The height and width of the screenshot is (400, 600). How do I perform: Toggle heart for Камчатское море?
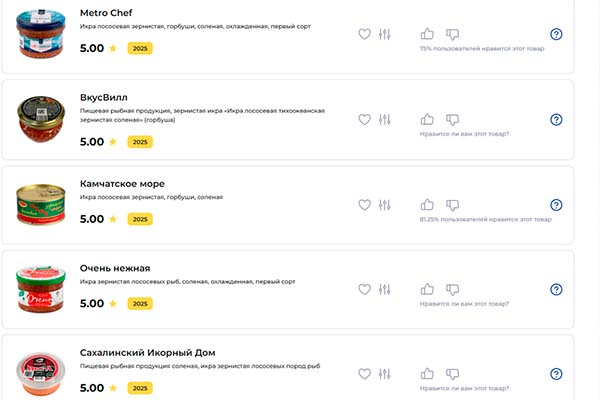click(x=365, y=205)
